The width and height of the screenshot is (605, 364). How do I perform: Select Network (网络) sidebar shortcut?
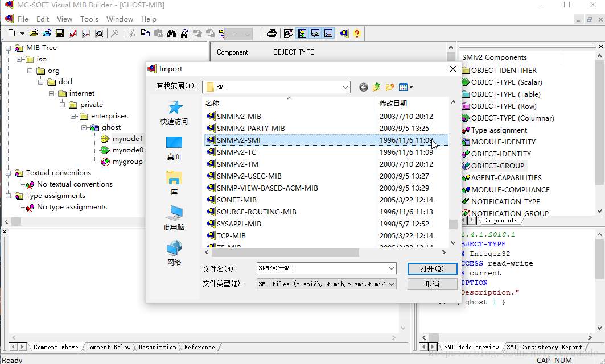[x=174, y=253]
